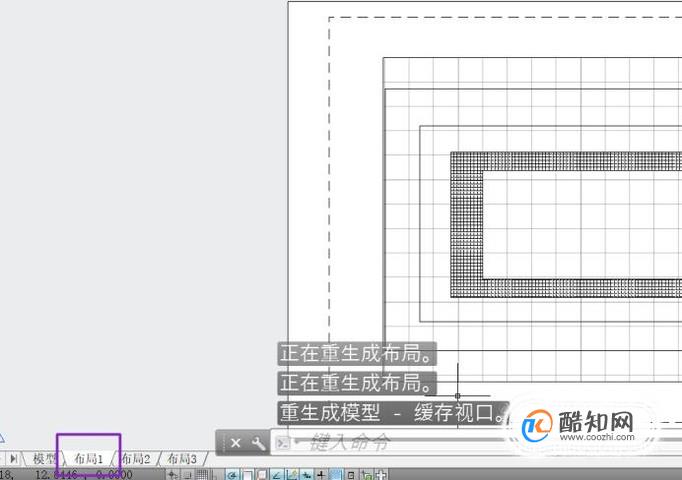Toggle Infer Constraints in status bar

pyautogui.click(x=172, y=475)
